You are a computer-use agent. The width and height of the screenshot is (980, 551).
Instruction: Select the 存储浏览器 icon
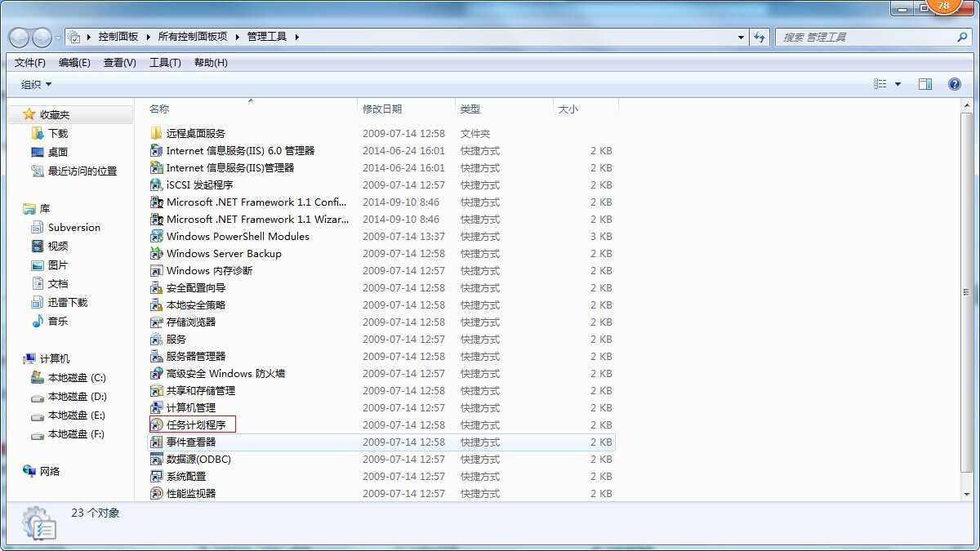[x=157, y=322]
